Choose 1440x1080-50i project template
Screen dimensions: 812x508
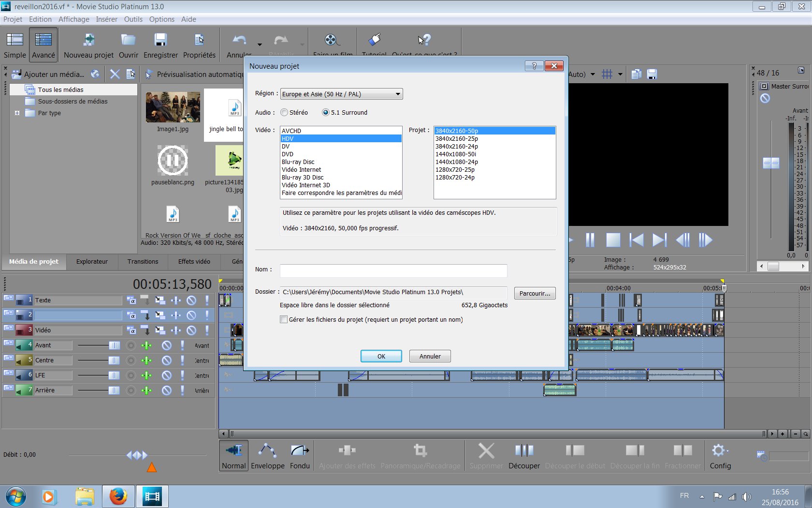point(494,154)
